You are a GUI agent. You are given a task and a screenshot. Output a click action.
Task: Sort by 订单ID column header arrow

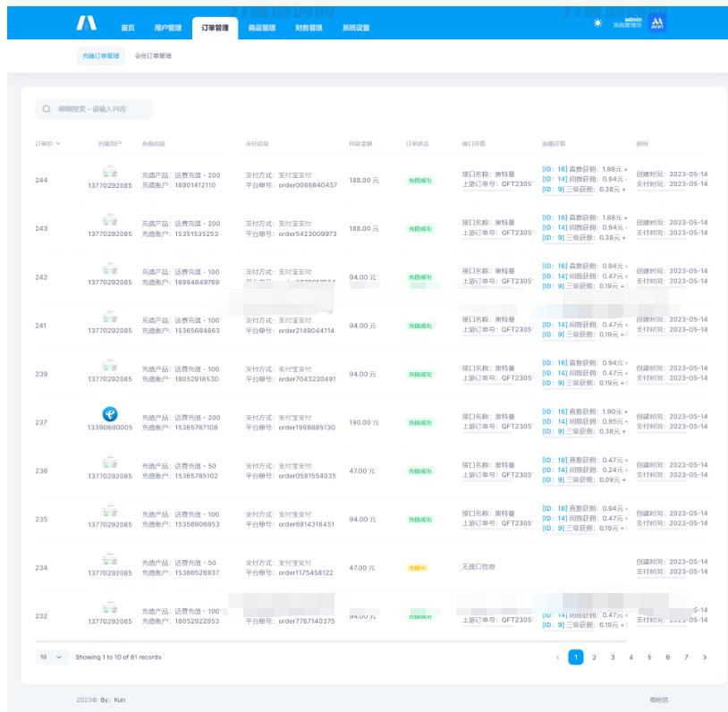pyautogui.click(x=58, y=143)
